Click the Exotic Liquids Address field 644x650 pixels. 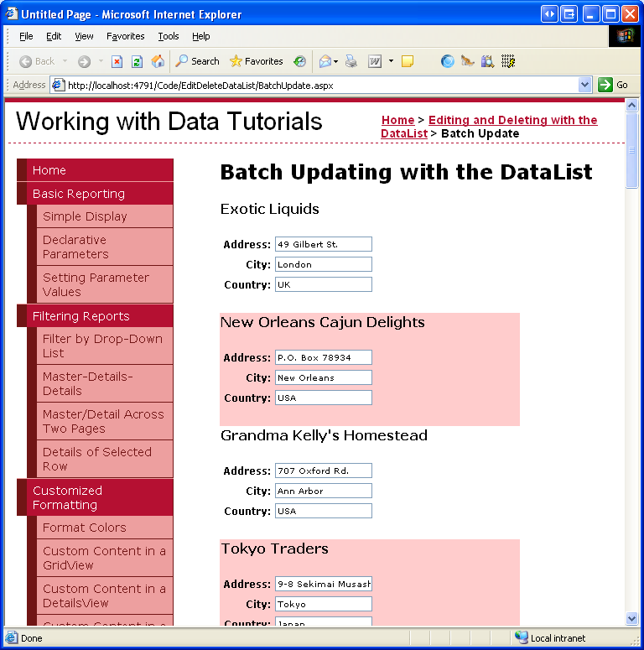[323, 244]
